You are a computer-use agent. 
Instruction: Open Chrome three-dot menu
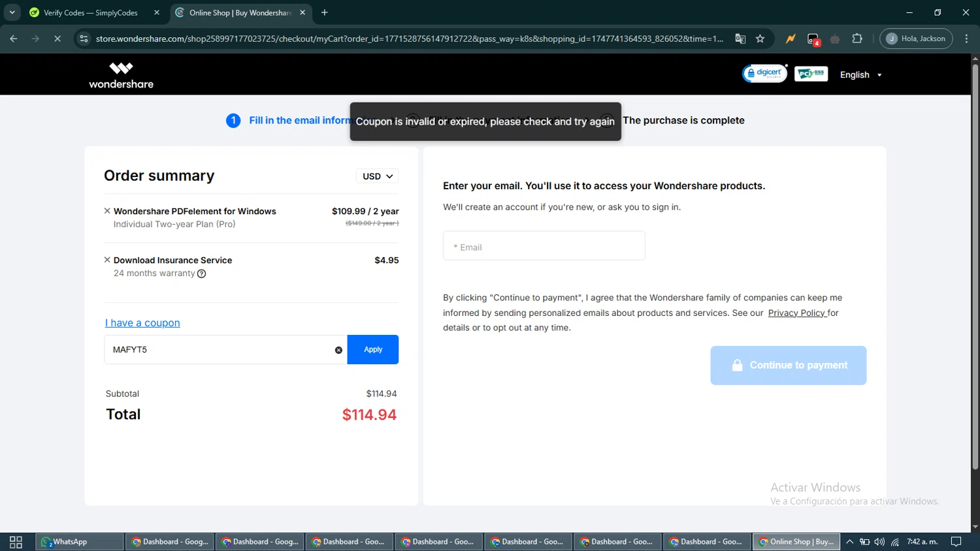coord(966,39)
